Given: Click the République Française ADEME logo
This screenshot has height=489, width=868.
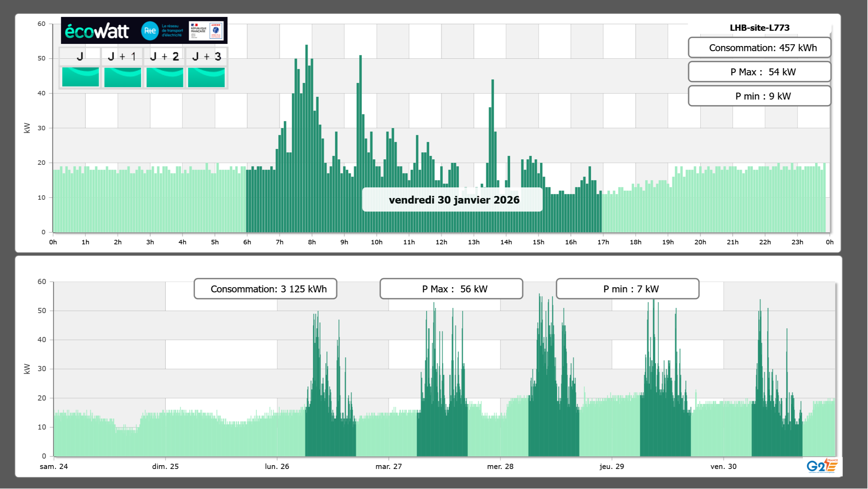Looking at the screenshot, I should (206, 31).
